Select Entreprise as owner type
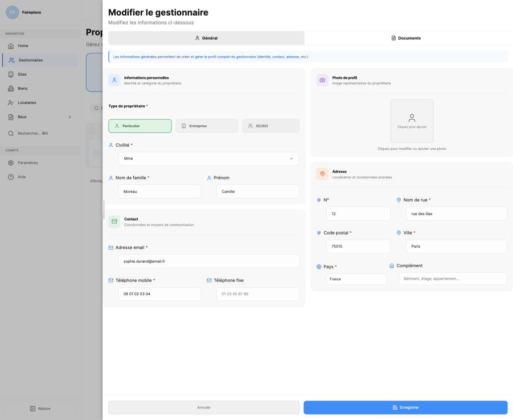This screenshot has width=513, height=420. pyautogui.click(x=206, y=126)
